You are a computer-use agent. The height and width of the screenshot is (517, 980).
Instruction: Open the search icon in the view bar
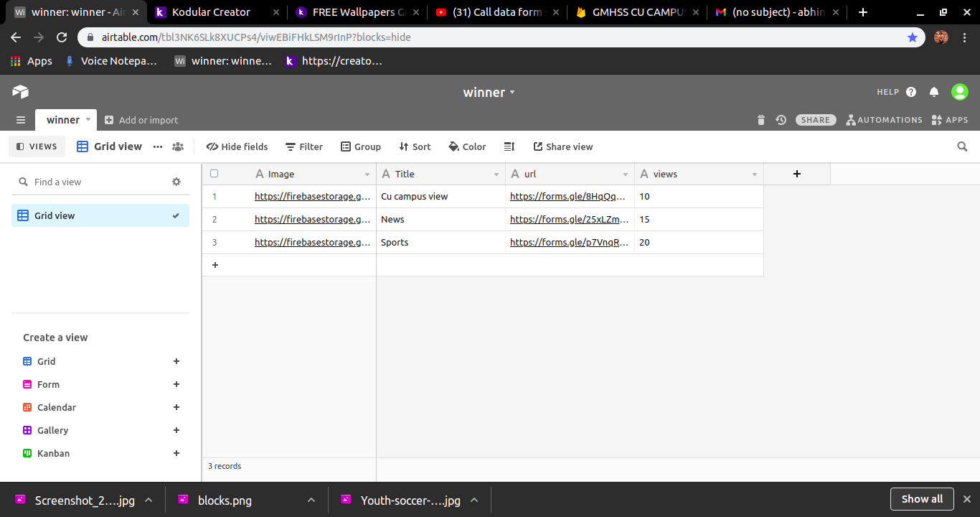(x=962, y=146)
